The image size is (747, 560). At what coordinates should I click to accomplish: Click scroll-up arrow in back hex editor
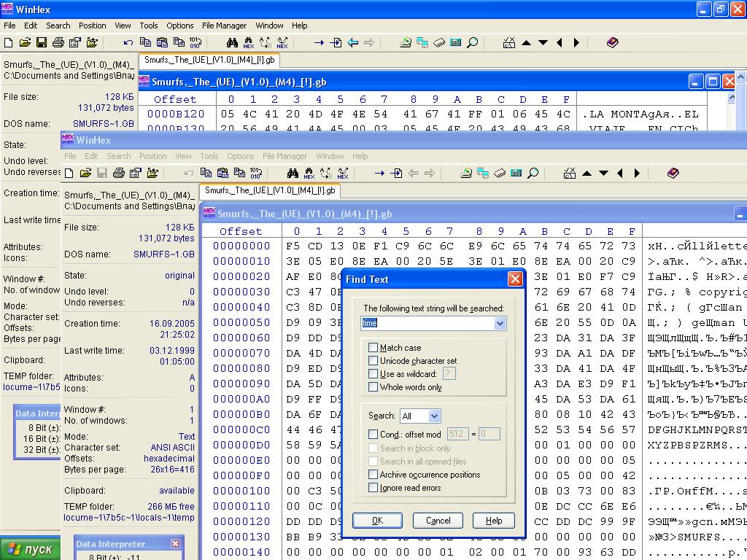click(x=732, y=97)
